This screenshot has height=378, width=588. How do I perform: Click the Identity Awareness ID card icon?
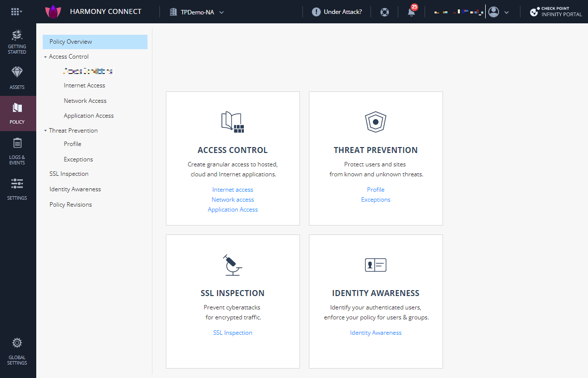click(x=375, y=265)
